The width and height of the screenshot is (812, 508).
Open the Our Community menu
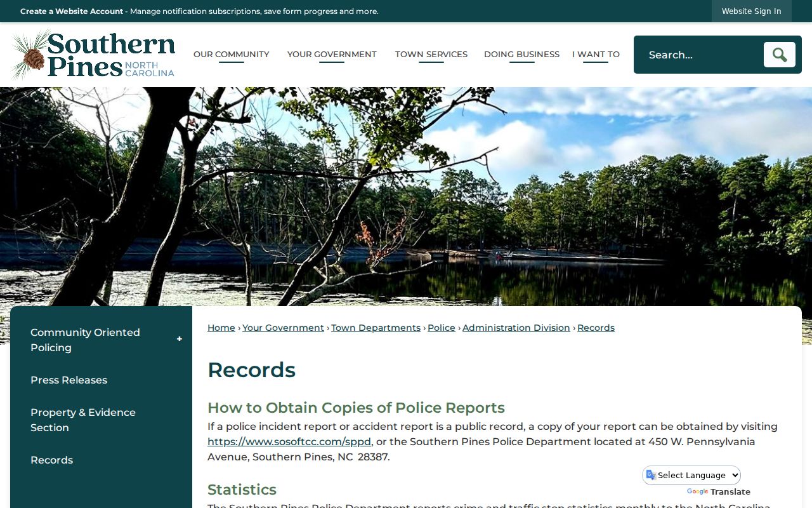coord(232,55)
